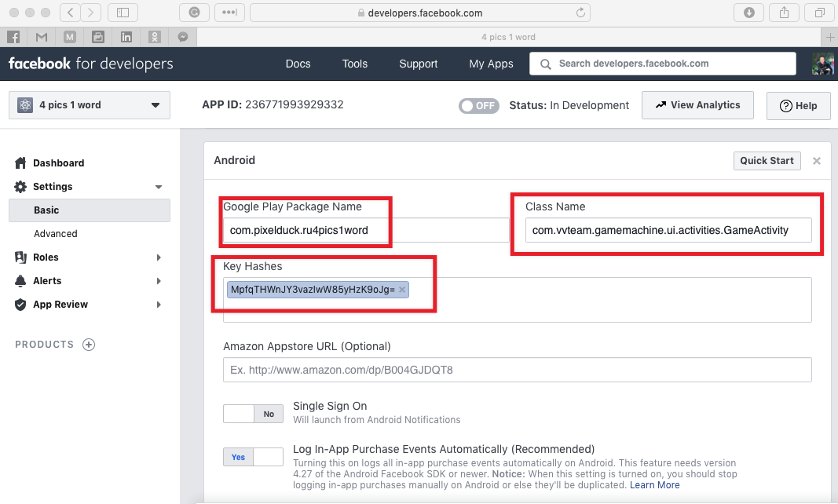Viewport: 838px width, 504px height.
Task: Click the Class Name field
Action: point(668,230)
